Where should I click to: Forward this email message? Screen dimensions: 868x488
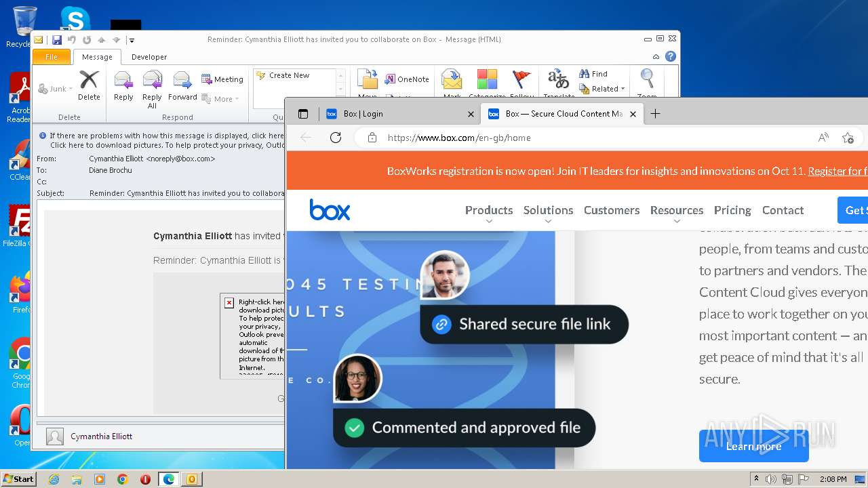182,85
